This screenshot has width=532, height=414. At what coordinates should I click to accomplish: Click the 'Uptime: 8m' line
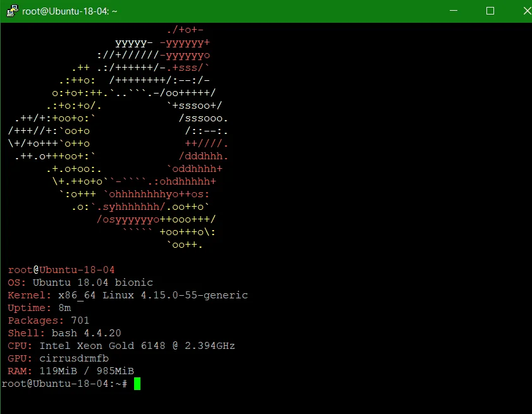[39, 308]
